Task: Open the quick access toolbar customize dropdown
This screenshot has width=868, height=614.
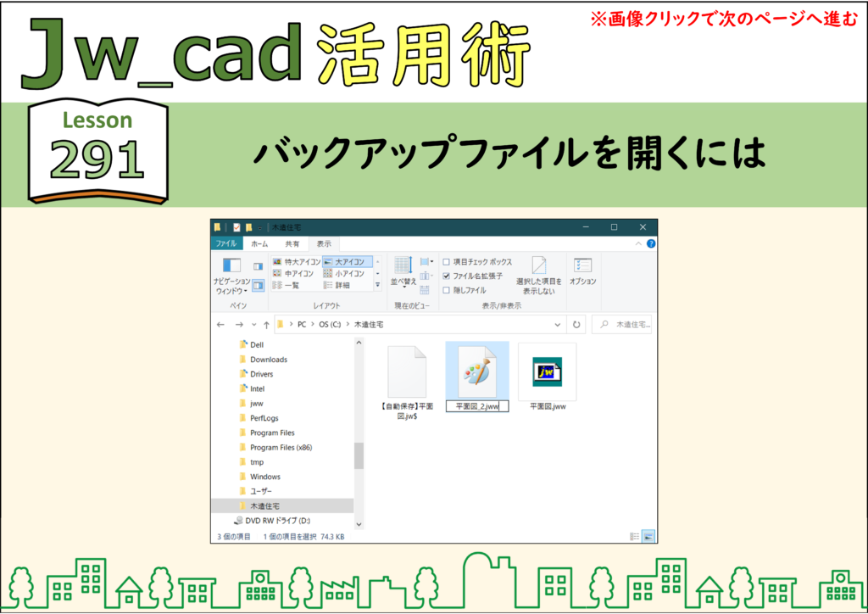Action: click(x=260, y=227)
